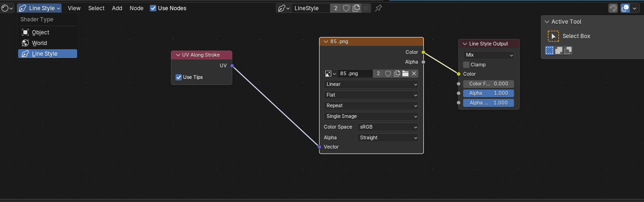Open the editor type selector icon
This screenshot has width=644, height=202.
[x=7, y=8]
